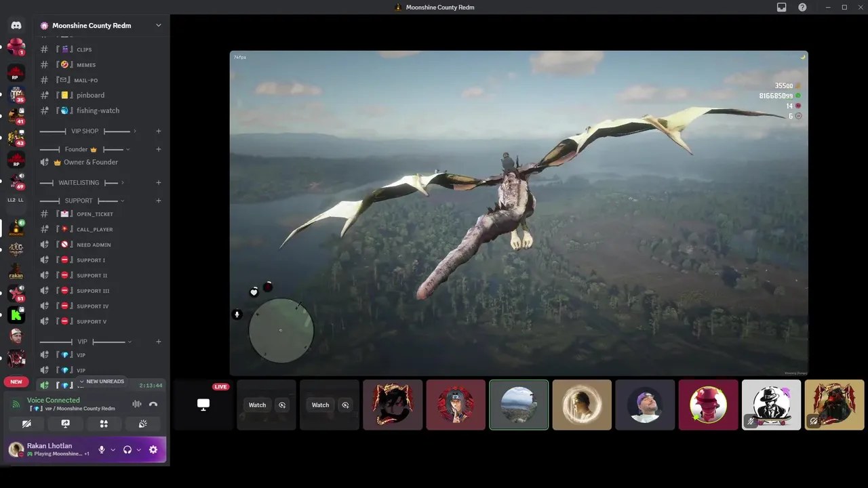The width and height of the screenshot is (868, 488).
Task: Open the help icon in title bar
Action: (x=802, y=7)
